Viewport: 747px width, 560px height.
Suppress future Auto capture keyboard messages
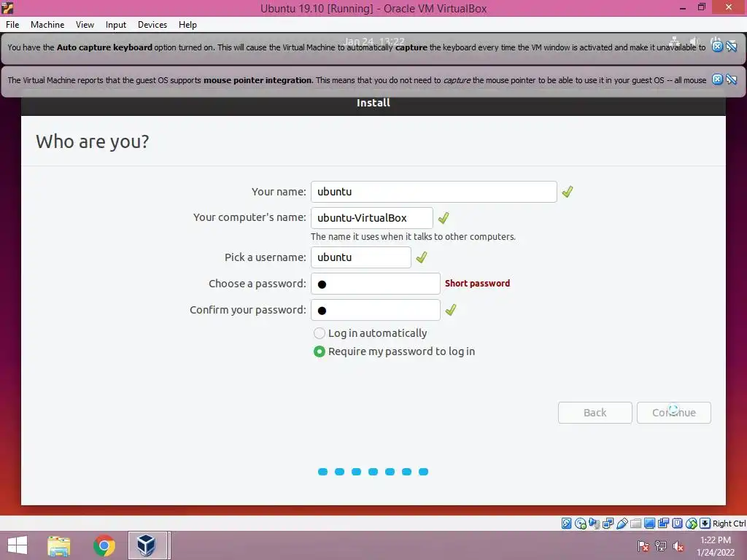732,46
